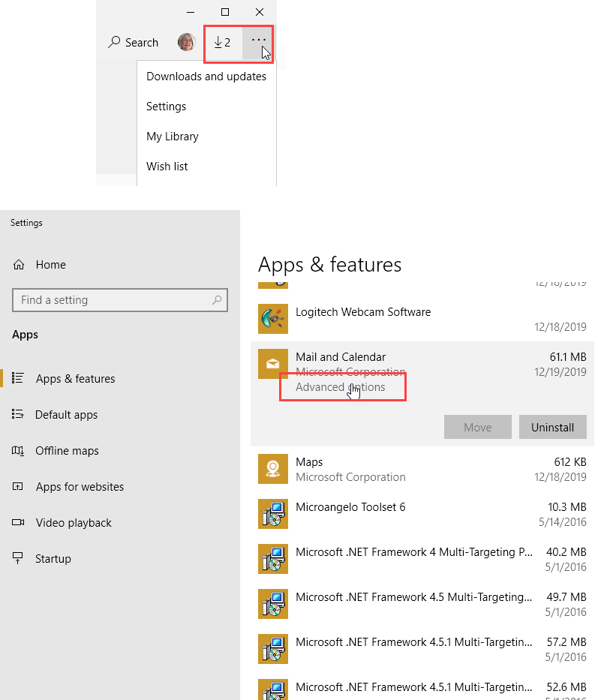Select Wish list menu entry

click(167, 166)
